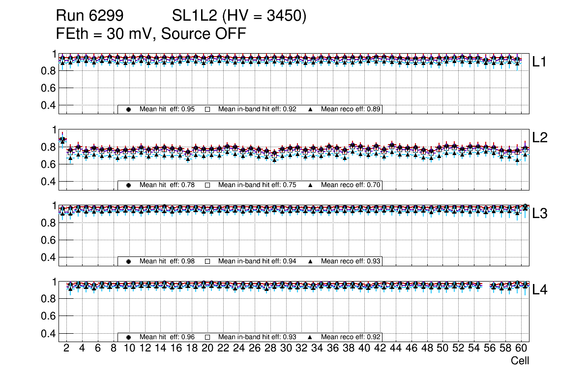Image resolution: width=588 pixels, height=380 pixels.
Task: Click the filled circle marker in L4 legend
Action: 129,337
